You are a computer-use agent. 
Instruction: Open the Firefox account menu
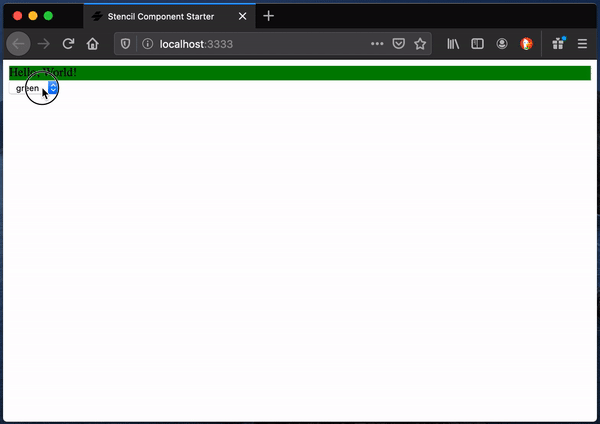click(502, 44)
